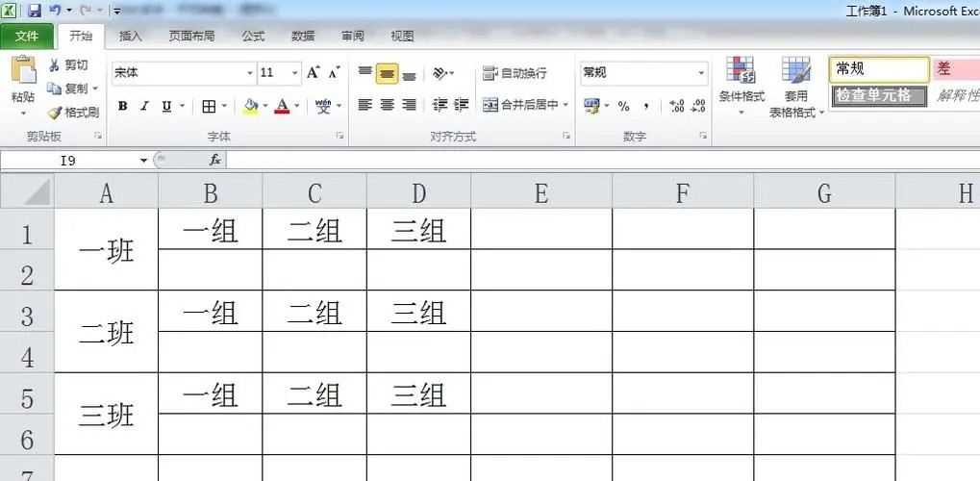Click 自动换行 wrap text button

(515, 73)
